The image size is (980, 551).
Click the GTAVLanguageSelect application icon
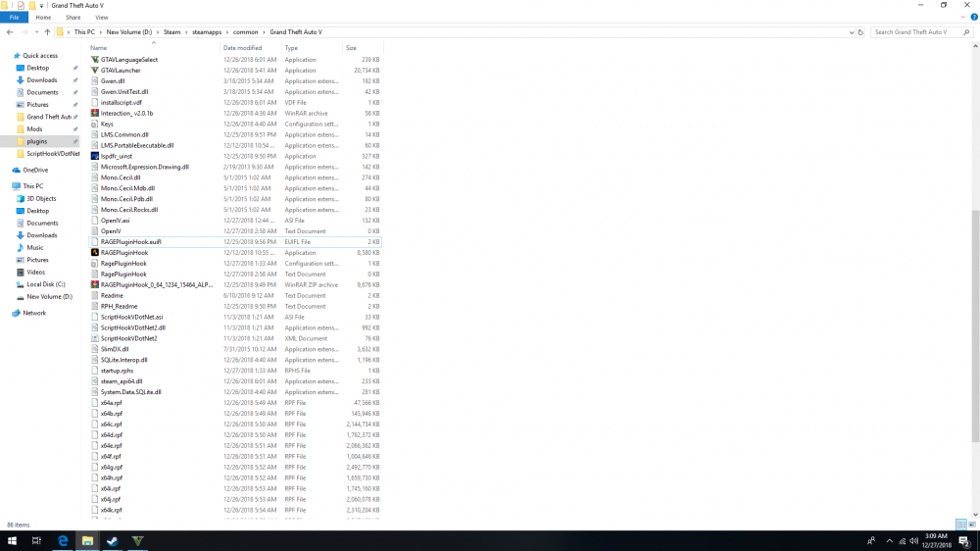(94, 60)
